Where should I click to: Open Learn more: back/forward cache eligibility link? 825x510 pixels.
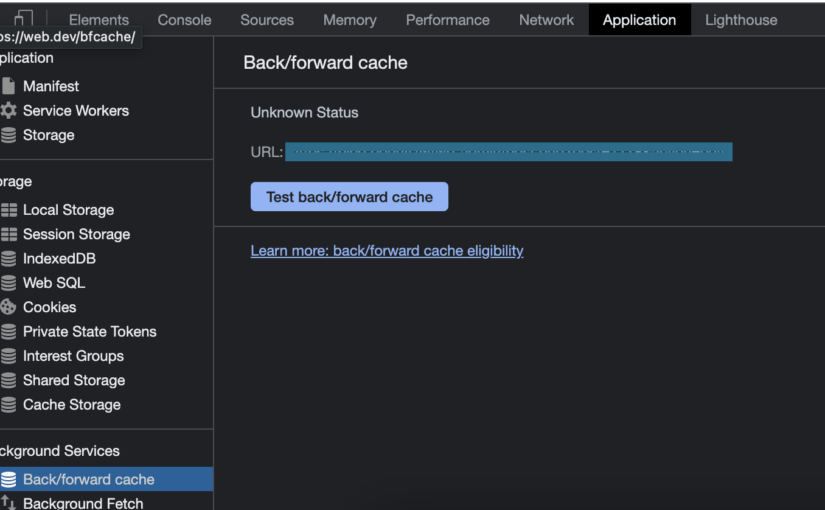click(x=387, y=251)
